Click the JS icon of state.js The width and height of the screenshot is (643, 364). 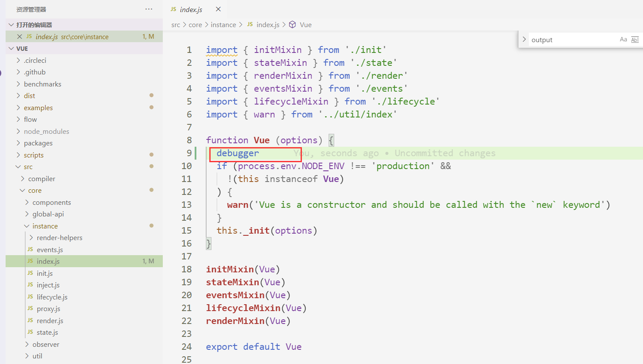click(x=30, y=332)
